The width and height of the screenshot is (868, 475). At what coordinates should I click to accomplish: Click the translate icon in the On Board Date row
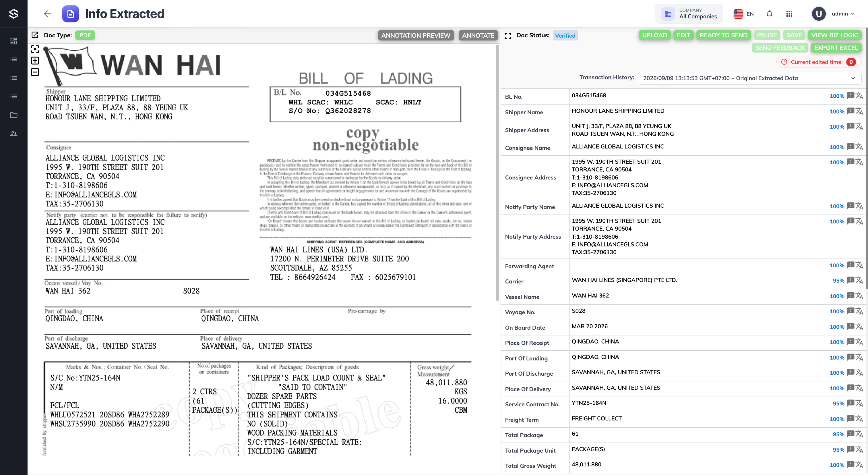859,327
